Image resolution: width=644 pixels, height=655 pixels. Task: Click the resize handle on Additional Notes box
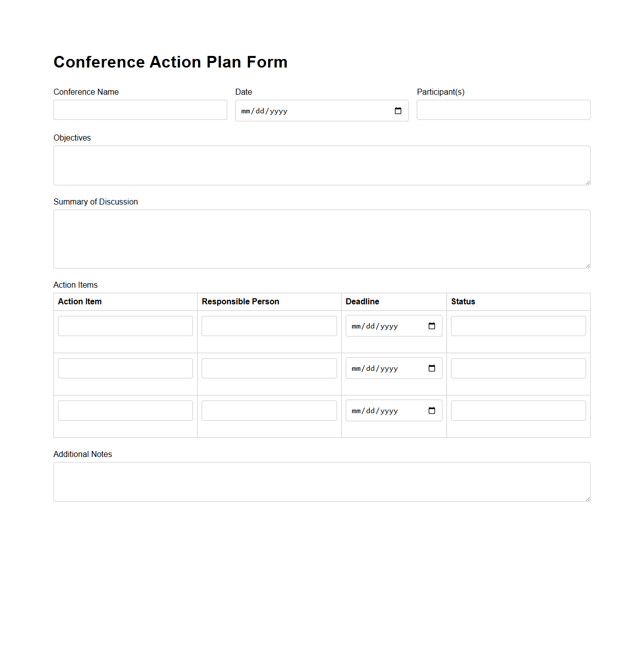(x=587, y=498)
